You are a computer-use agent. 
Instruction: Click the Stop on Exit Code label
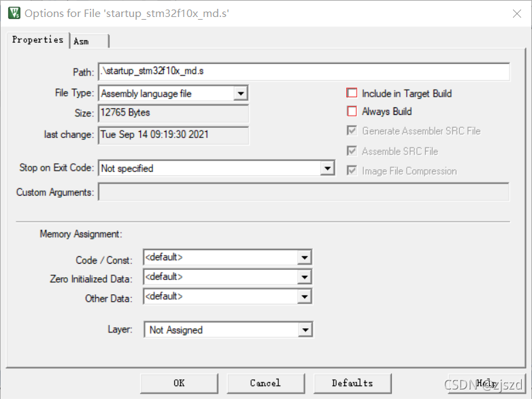point(56,167)
